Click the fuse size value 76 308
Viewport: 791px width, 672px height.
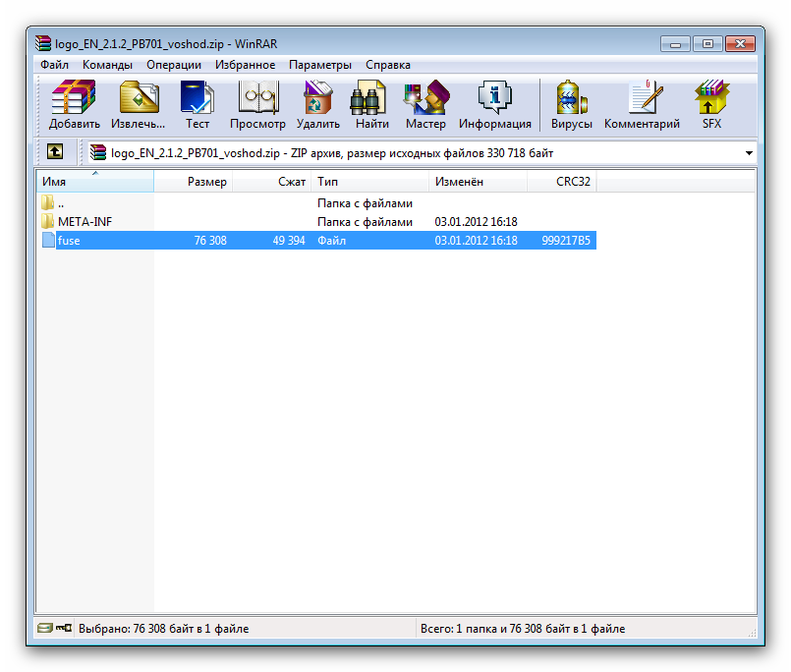click(210, 241)
